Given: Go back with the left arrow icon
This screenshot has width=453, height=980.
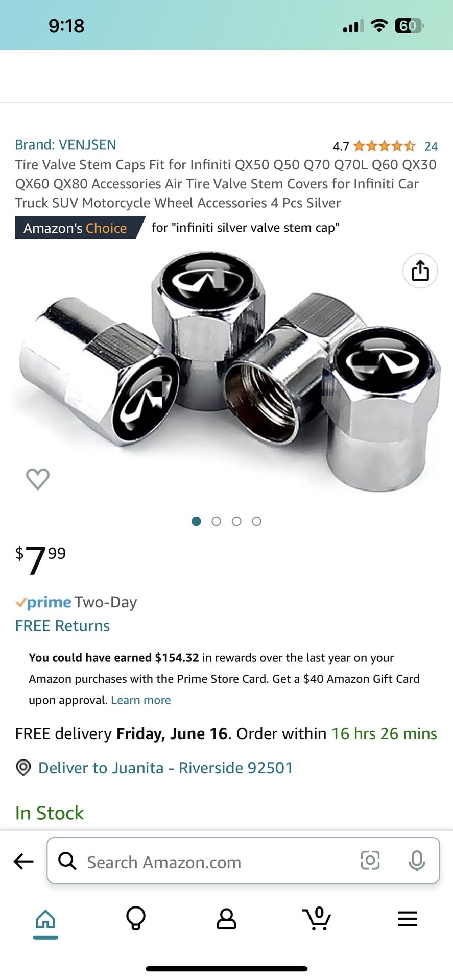Looking at the screenshot, I should (23, 862).
